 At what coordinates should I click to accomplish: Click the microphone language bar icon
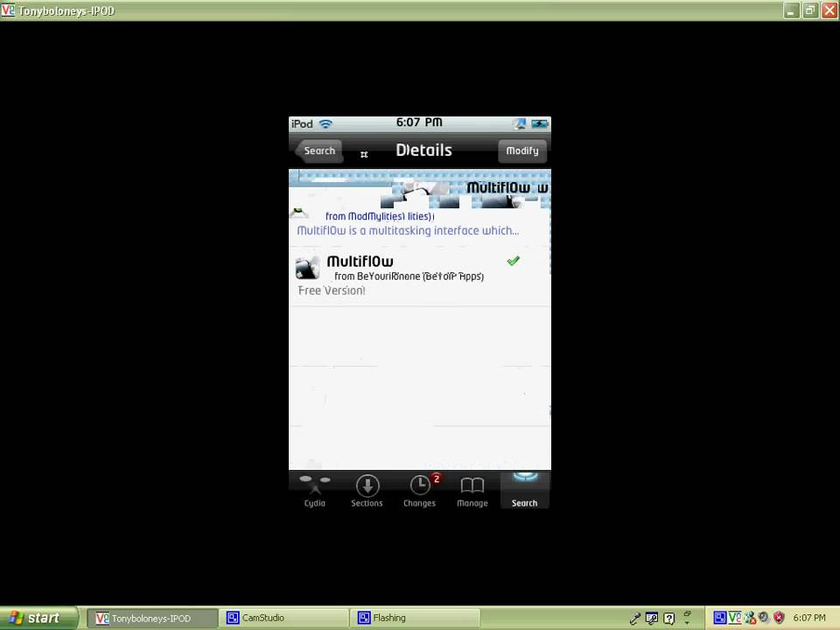[x=635, y=619]
